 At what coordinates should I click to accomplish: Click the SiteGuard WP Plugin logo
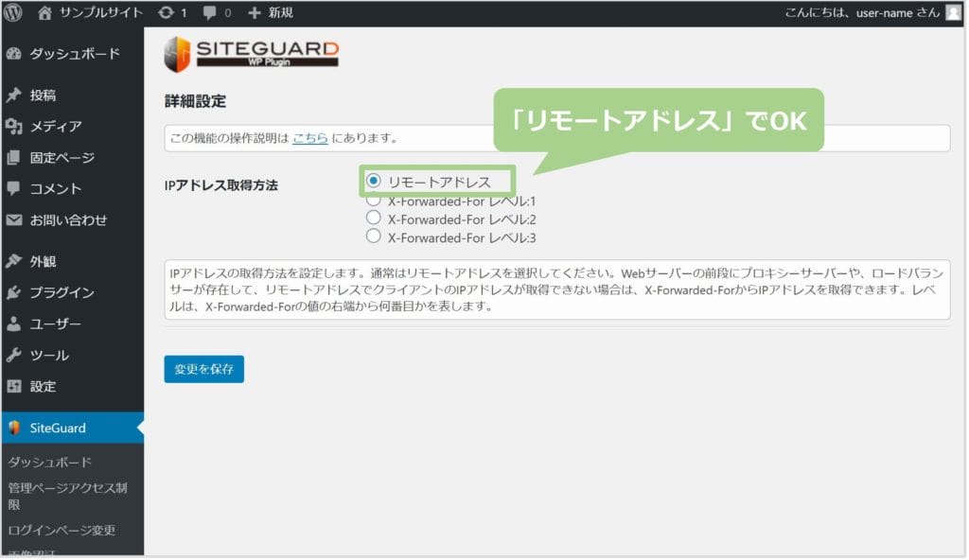[251, 54]
